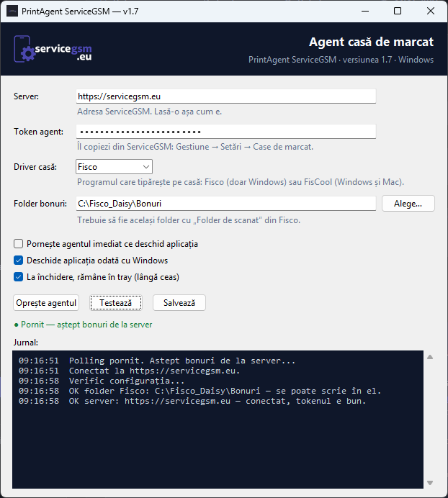448x498 pixels.
Task: Maximize the PrintAgent window
Action: pos(398,11)
